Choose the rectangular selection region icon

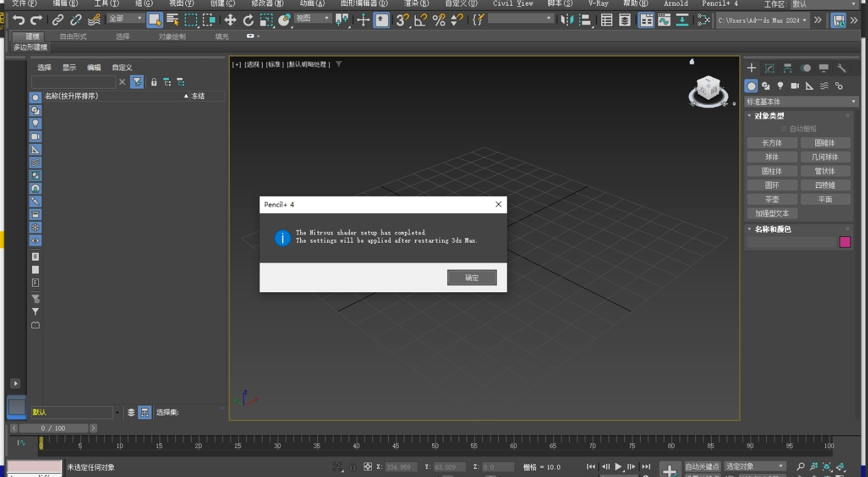tap(191, 20)
